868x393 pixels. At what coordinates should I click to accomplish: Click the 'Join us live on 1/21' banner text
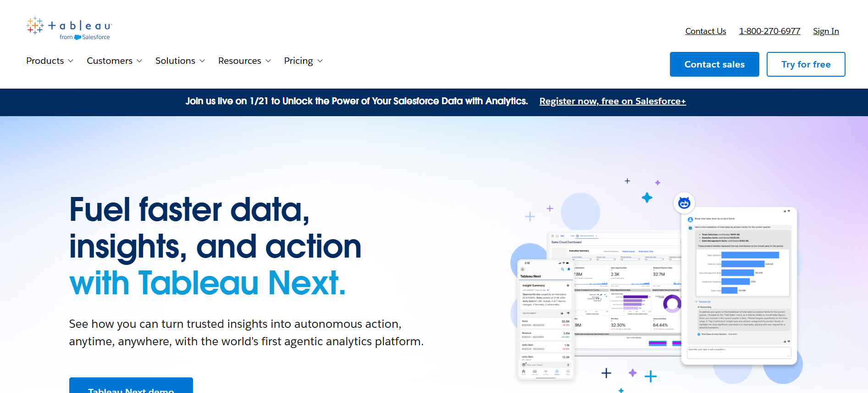point(357,101)
